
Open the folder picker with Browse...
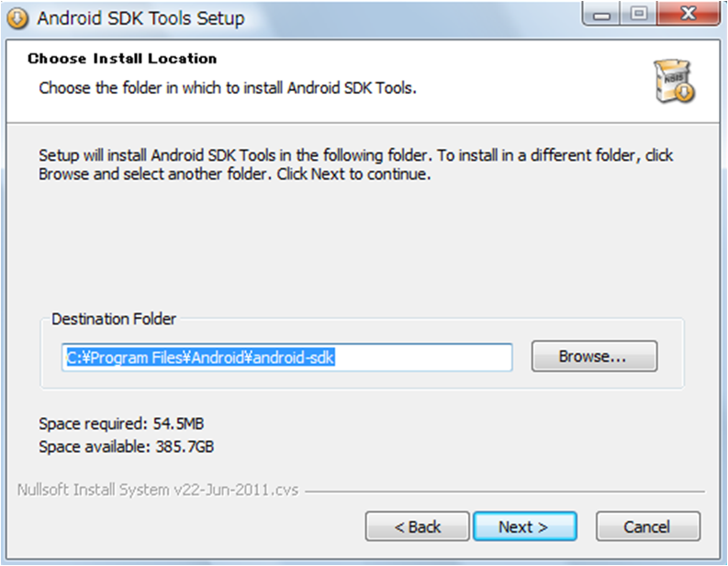(593, 357)
